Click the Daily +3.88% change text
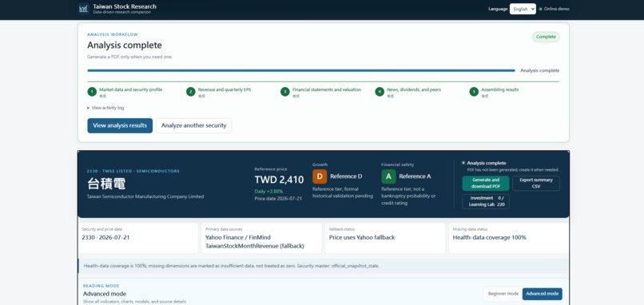 [268, 192]
